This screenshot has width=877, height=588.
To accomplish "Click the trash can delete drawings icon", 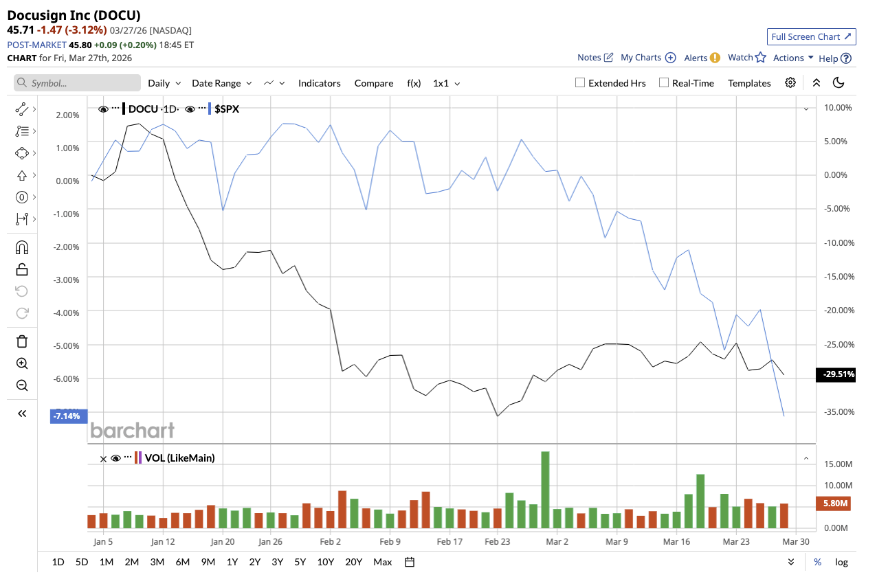I will (x=22, y=341).
